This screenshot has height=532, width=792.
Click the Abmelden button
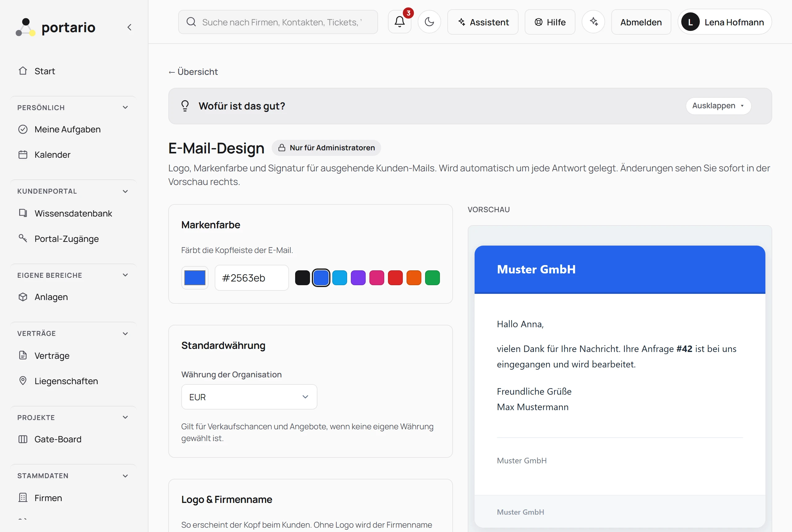coord(641,22)
